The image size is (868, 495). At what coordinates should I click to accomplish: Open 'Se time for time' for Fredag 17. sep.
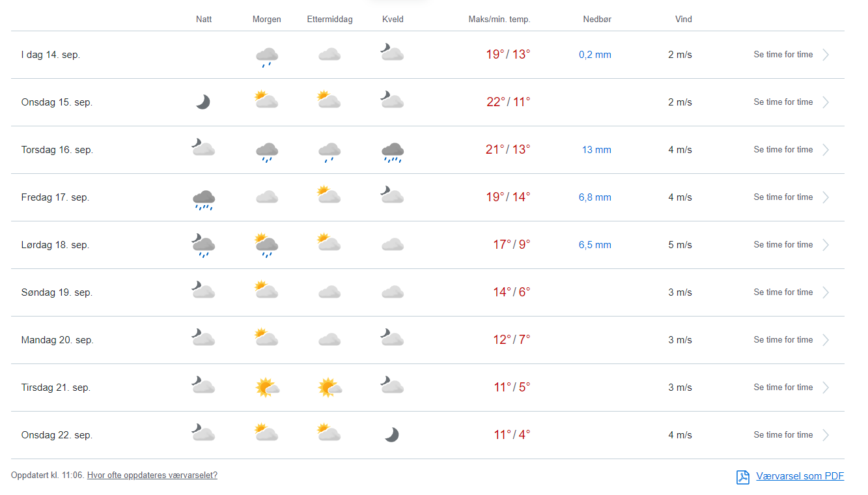783,197
